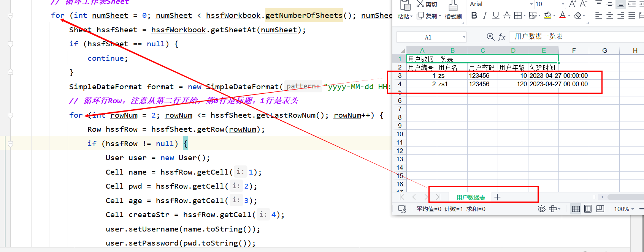Image resolution: width=644 pixels, height=252 pixels.
Task: Collapse the rowNum for loop fold marker
Action: click(x=11, y=115)
